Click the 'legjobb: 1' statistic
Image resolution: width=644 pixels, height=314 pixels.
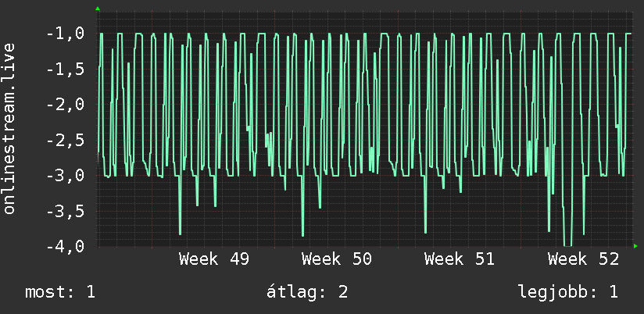(x=568, y=292)
